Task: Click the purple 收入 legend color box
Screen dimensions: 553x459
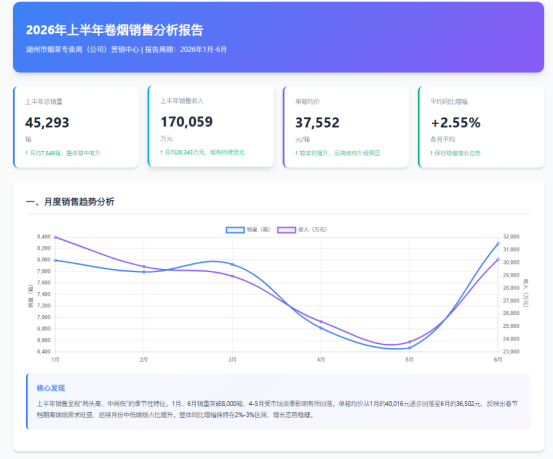Action: coord(286,230)
